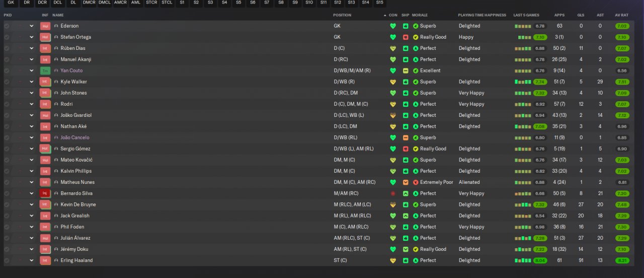Sort by the AV RAT column header

[621, 15]
